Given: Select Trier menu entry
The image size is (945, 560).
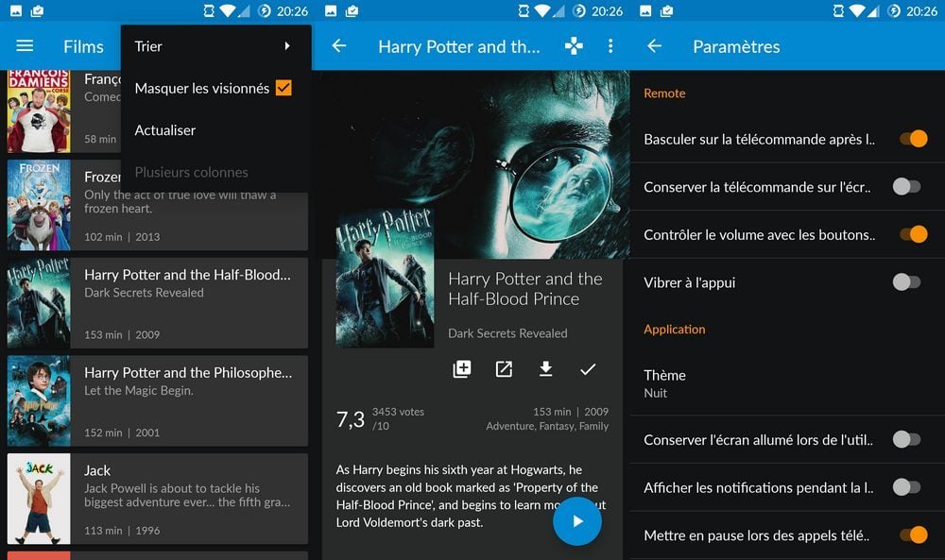Looking at the screenshot, I should 215,46.
